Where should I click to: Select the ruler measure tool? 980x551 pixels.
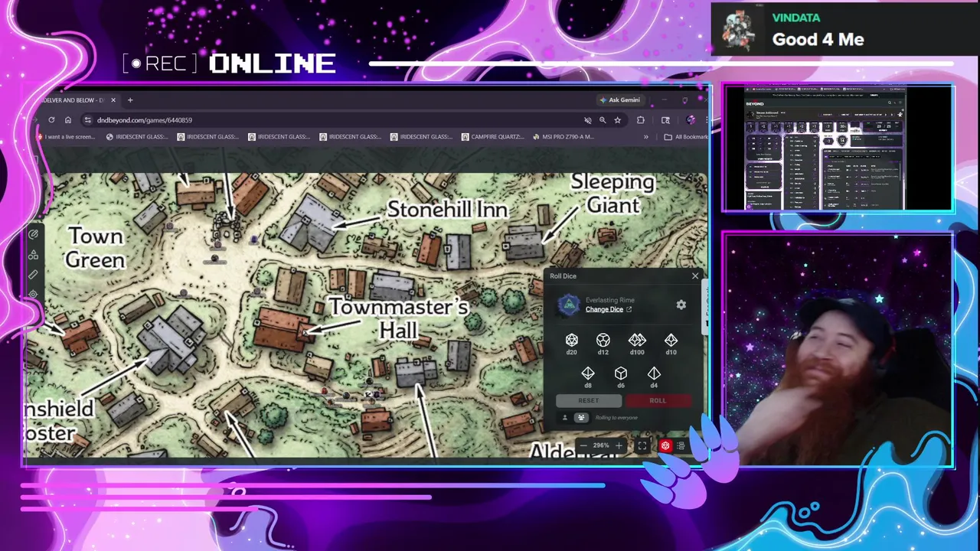33,275
